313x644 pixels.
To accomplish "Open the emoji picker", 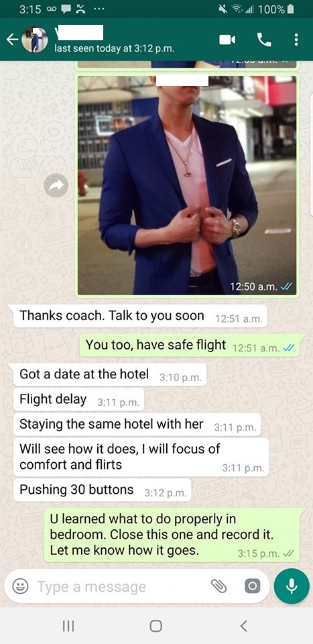I will (x=20, y=586).
